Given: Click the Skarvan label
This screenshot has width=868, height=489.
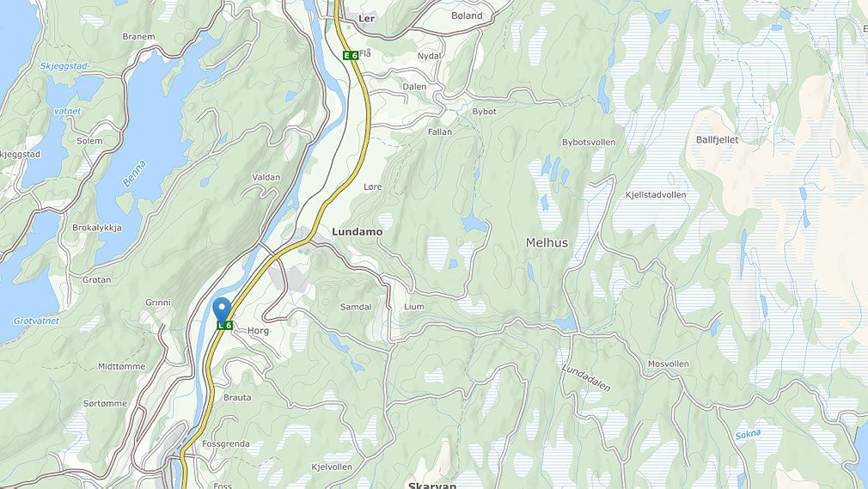Looking at the screenshot, I should [x=432, y=486].
